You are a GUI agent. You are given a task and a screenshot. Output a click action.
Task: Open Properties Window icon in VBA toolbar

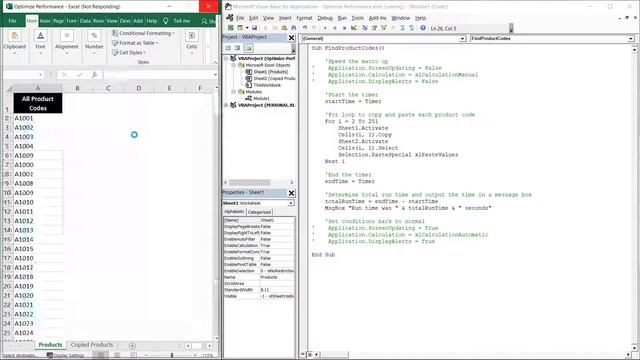tap(374, 28)
